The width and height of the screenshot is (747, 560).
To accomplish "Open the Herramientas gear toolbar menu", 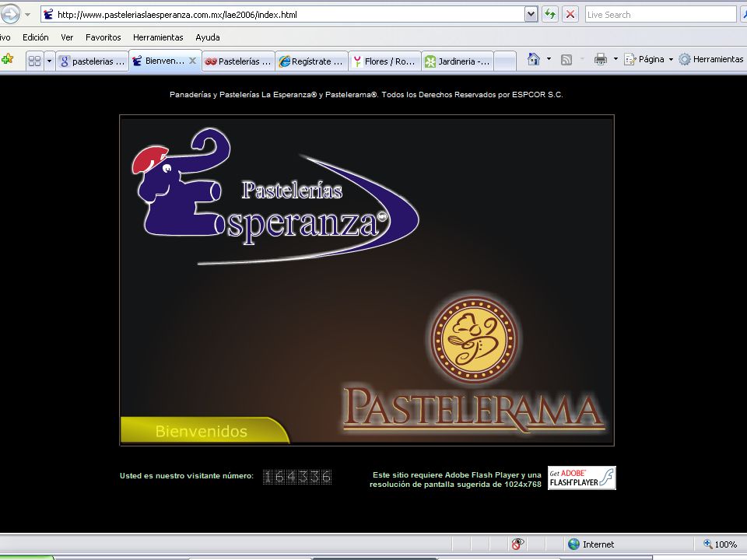I will [710, 59].
